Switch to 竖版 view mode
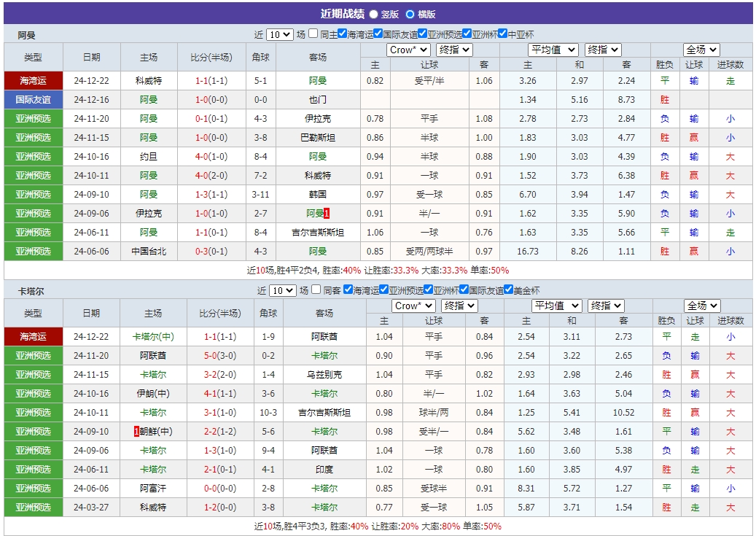 375,12
